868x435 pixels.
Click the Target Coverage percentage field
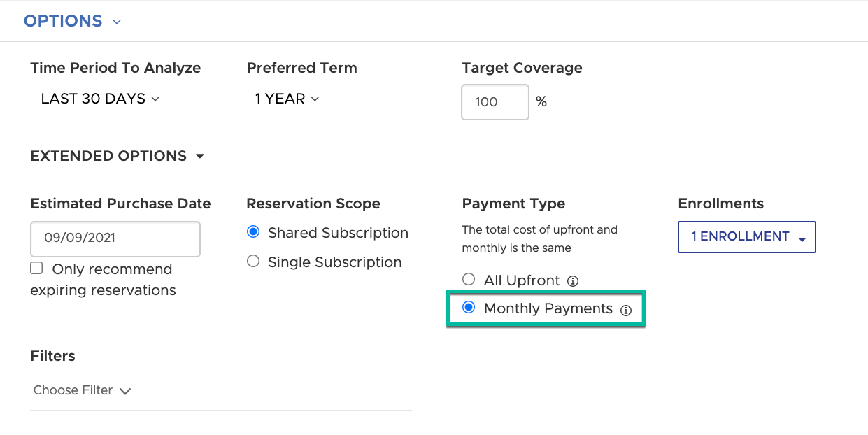[x=495, y=102]
